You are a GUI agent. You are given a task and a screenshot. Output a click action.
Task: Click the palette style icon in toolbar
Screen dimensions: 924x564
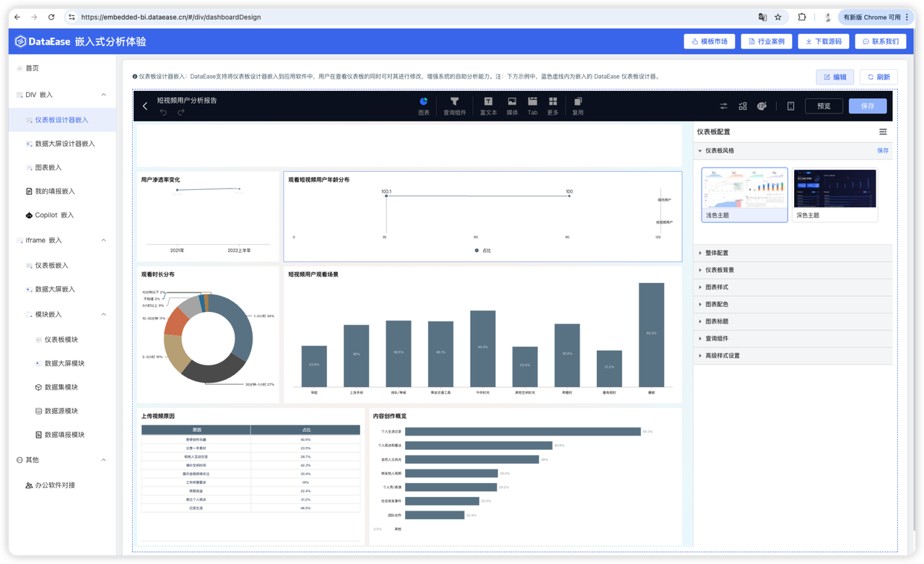tap(762, 106)
